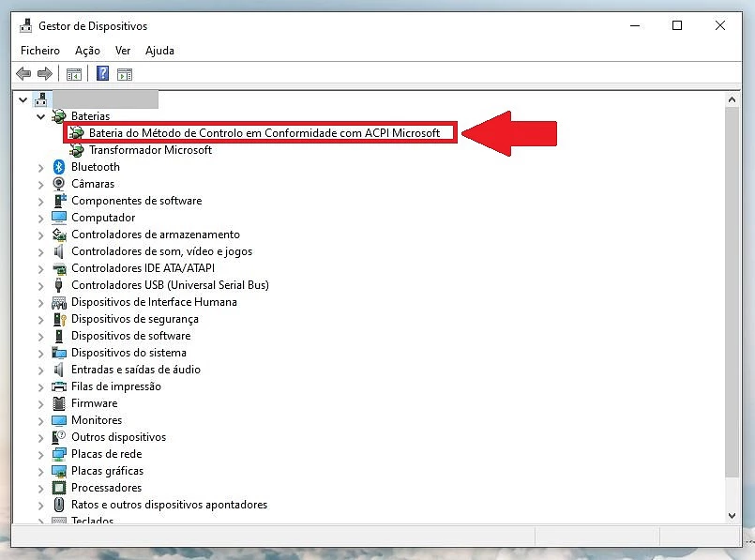Click the scrollbar up arrow
This screenshot has width=755, height=560.
[732, 99]
